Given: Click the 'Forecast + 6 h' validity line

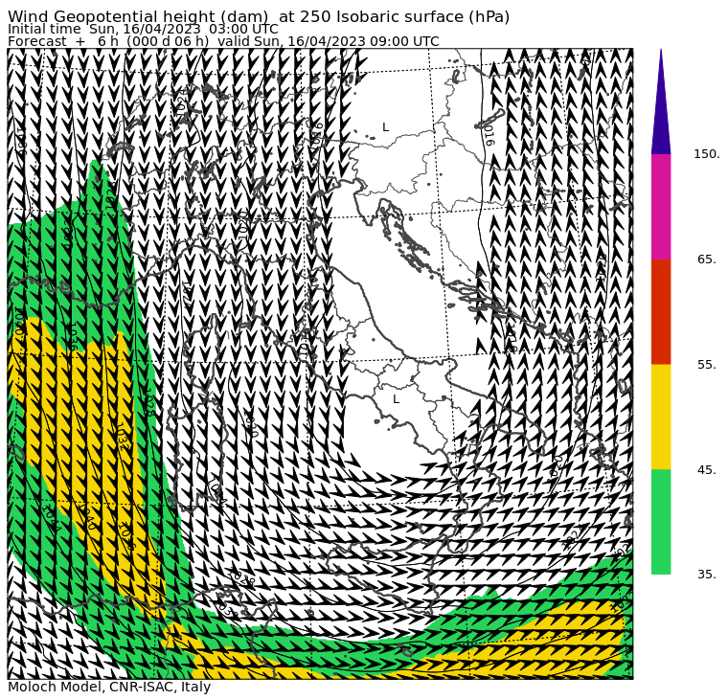Looking at the screenshot, I should pos(223,41).
